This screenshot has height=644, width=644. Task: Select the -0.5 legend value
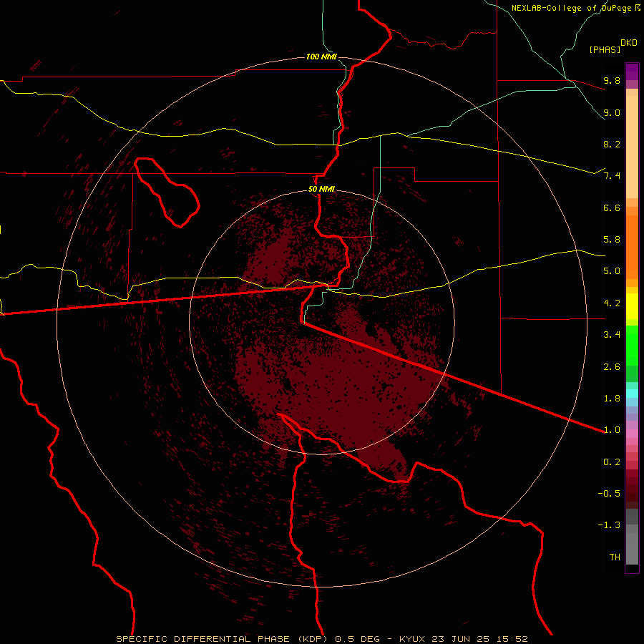pos(609,494)
